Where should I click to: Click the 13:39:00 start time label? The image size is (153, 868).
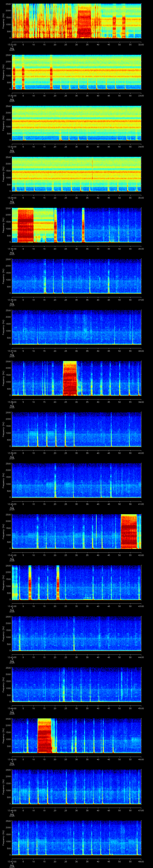[x=12, y=453]
